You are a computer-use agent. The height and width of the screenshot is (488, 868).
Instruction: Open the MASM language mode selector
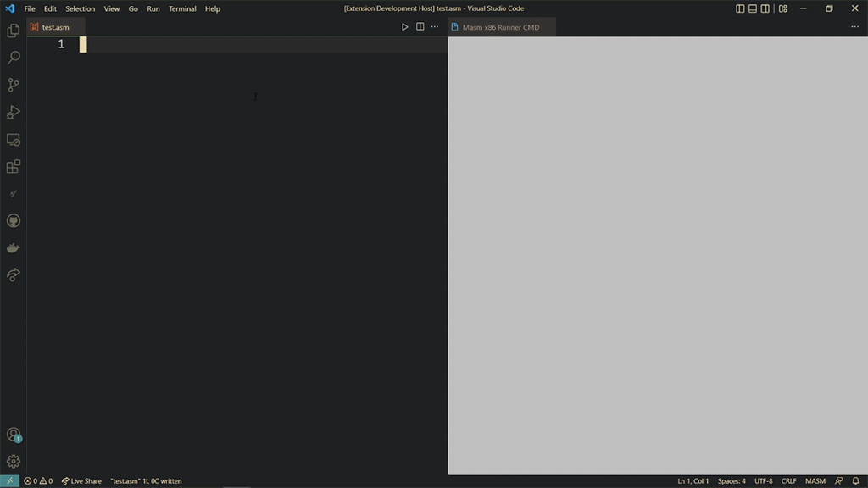click(x=815, y=481)
